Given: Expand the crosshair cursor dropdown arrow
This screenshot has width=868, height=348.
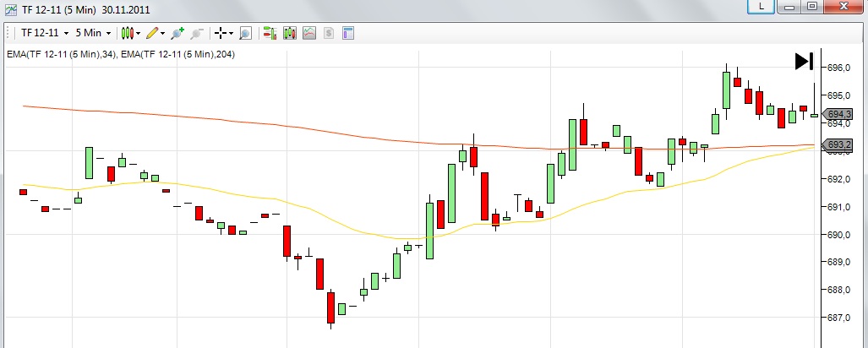Looking at the screenshot, I should (232, 33).
